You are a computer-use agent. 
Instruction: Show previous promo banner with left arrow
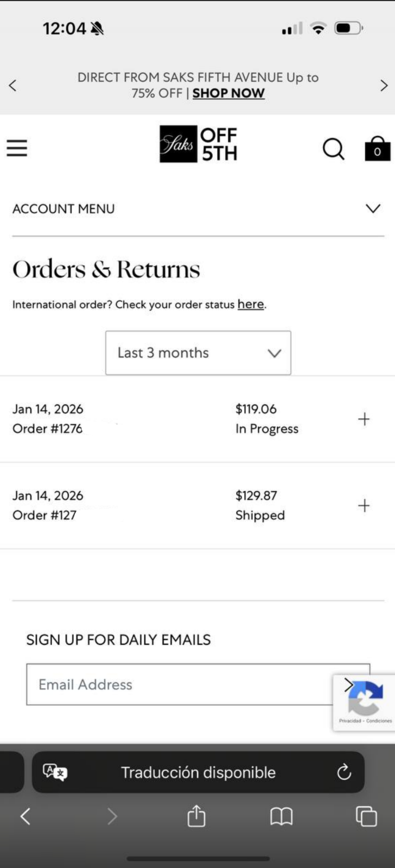[12, 85]
